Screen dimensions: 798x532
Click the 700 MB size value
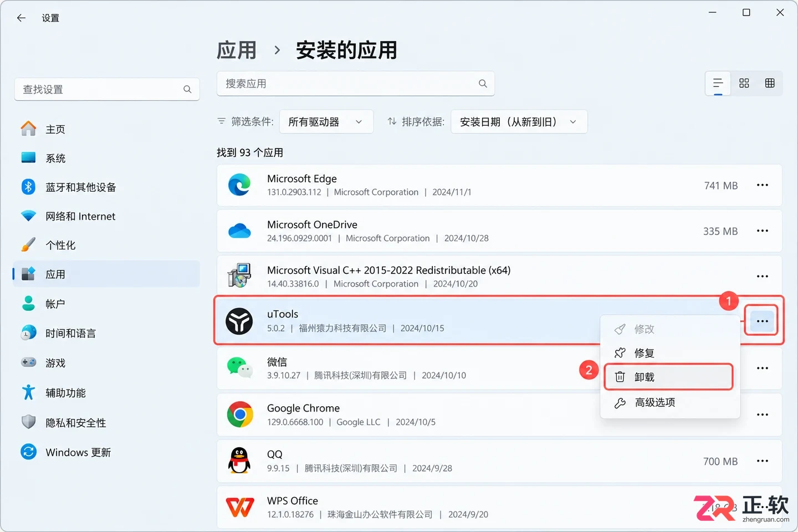[x=720, y=461]
